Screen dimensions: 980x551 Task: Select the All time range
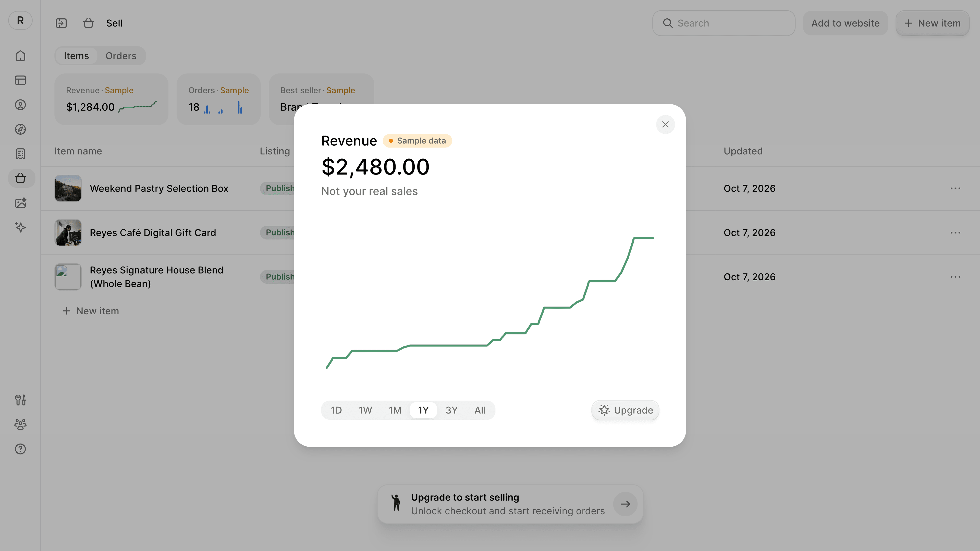pos(480,410)
